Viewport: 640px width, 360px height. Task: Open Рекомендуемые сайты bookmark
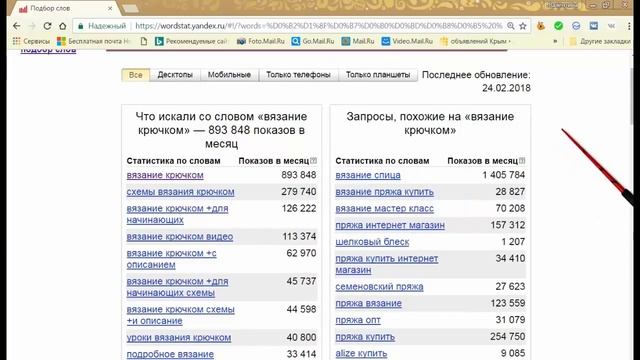point(191,41)
